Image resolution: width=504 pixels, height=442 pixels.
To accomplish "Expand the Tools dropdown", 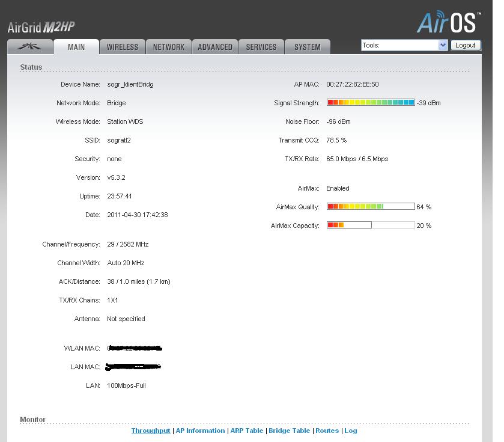I will pos(404,45).
